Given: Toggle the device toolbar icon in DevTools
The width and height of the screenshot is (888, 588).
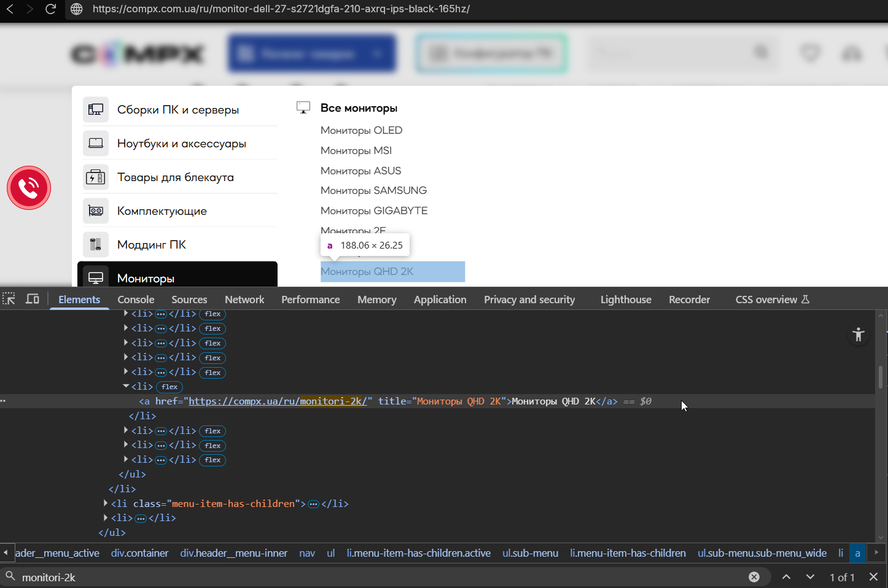Looking at the screenshot, I should point(33,300).
